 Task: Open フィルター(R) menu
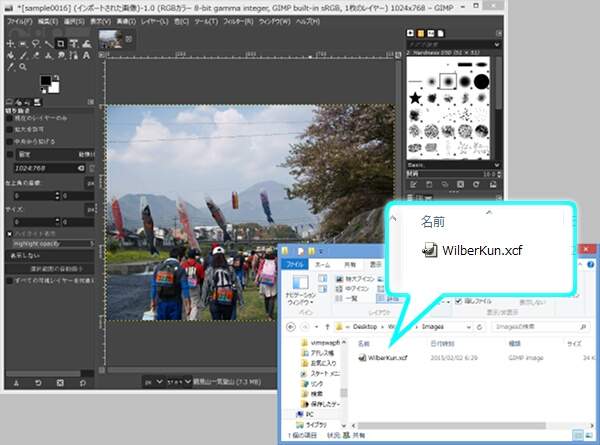click(238, 21)
